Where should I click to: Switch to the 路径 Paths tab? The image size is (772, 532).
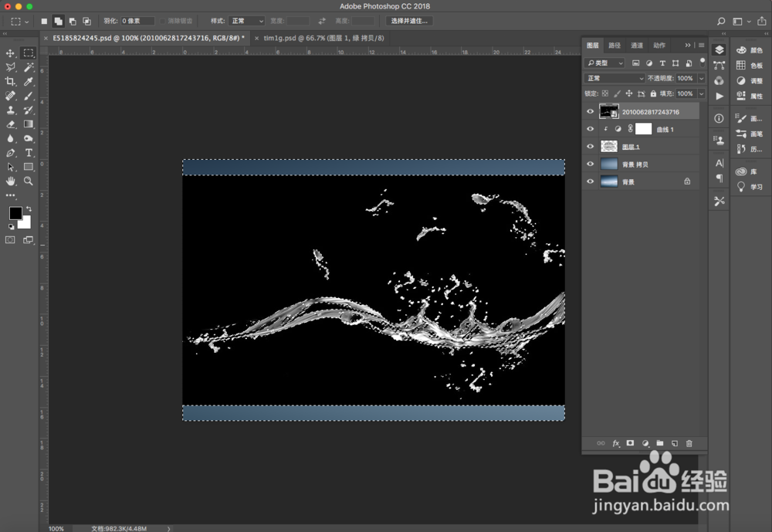615,46
